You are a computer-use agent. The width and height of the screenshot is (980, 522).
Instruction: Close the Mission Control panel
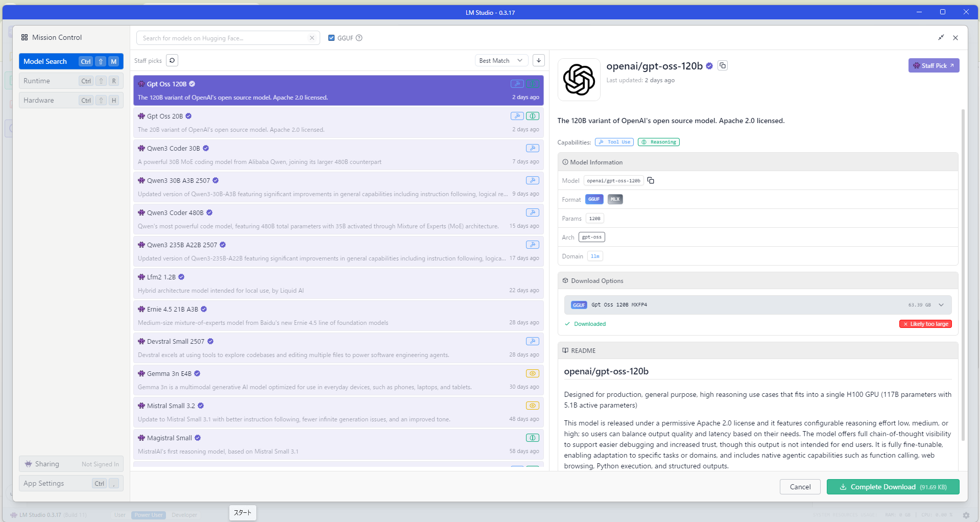(x=955, y=37)
